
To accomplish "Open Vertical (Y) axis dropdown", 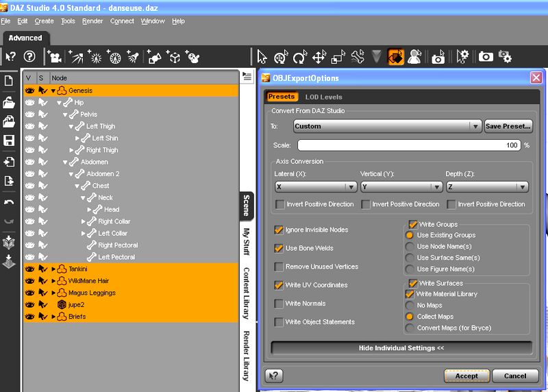I will pos(401,187).
